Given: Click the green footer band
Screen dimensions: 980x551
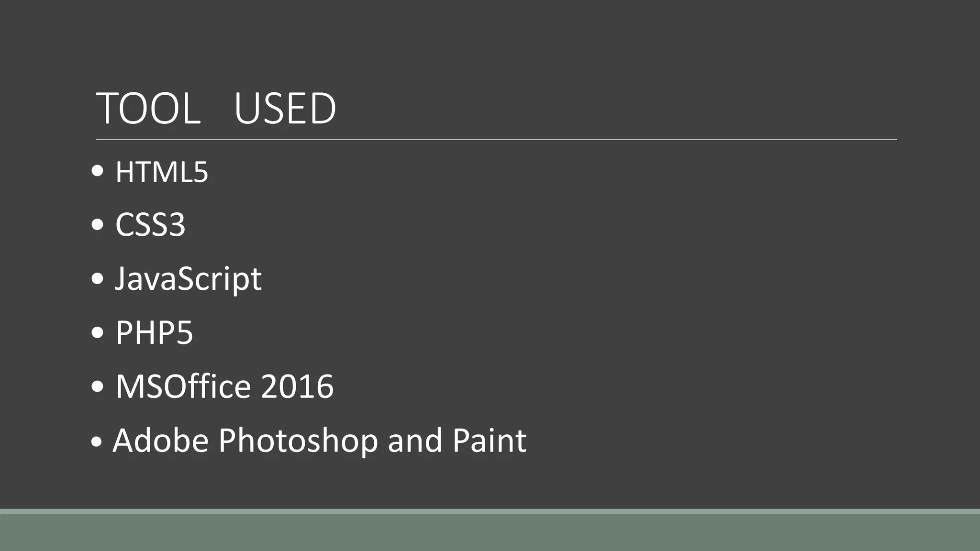Looking at the screenshot, I should click(x=490, y=532).
